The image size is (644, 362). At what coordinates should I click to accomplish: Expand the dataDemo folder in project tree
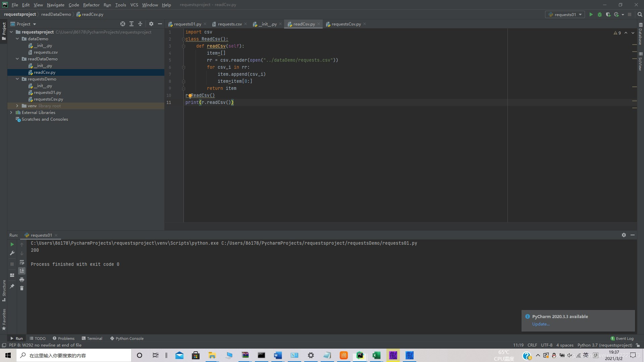(x=17, y=39)
